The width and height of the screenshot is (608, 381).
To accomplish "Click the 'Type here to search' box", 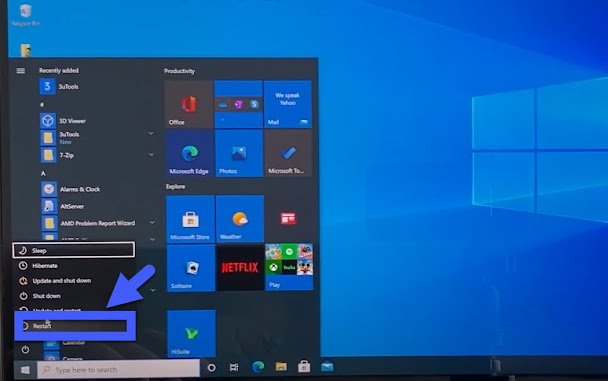I will (119, 369).
